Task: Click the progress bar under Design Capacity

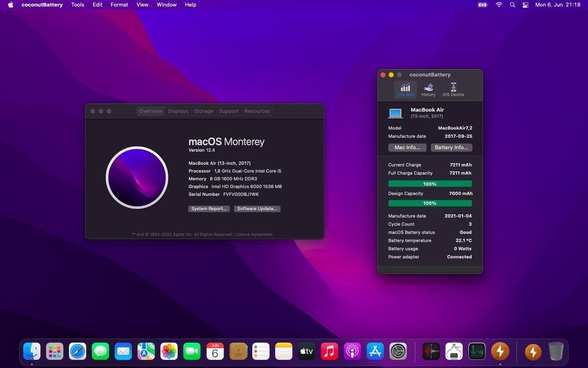Action: [x=430, y=203]
